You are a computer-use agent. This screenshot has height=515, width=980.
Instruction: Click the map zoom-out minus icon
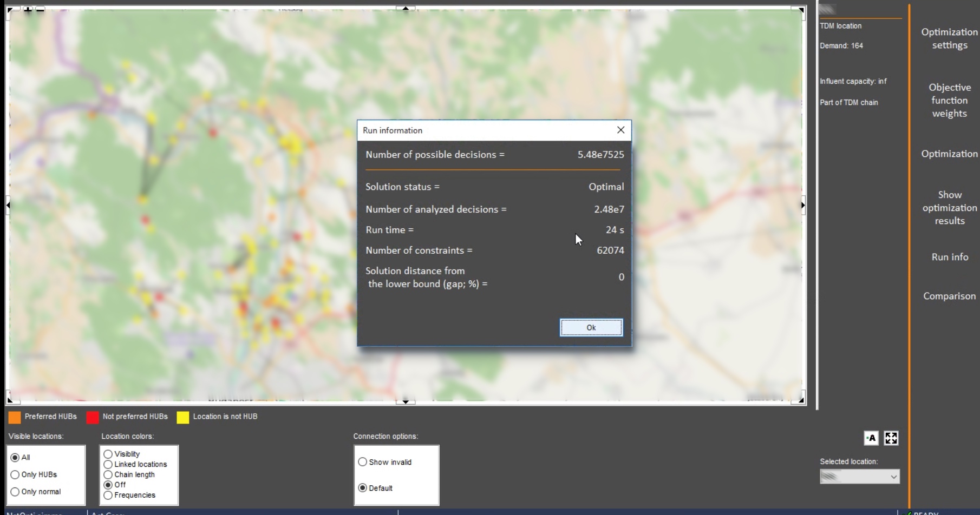[40, 9]
